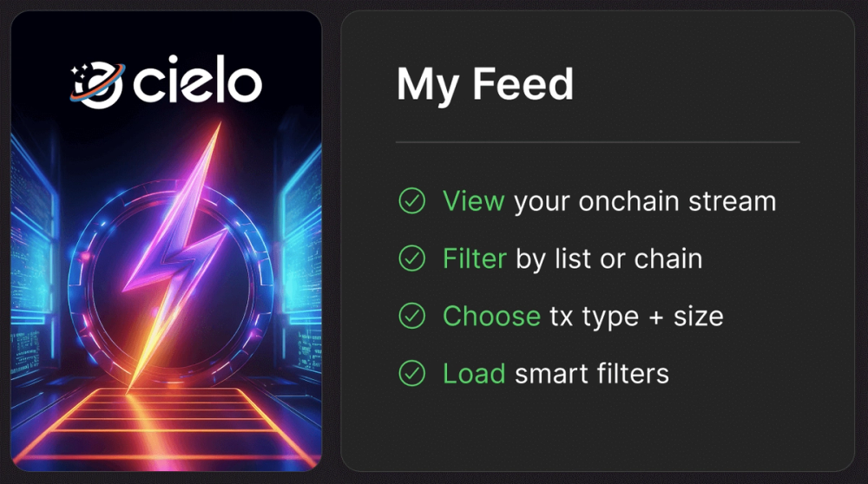Click the 'smart filters' text
868x484 pixels.
(x=592, y=373)
